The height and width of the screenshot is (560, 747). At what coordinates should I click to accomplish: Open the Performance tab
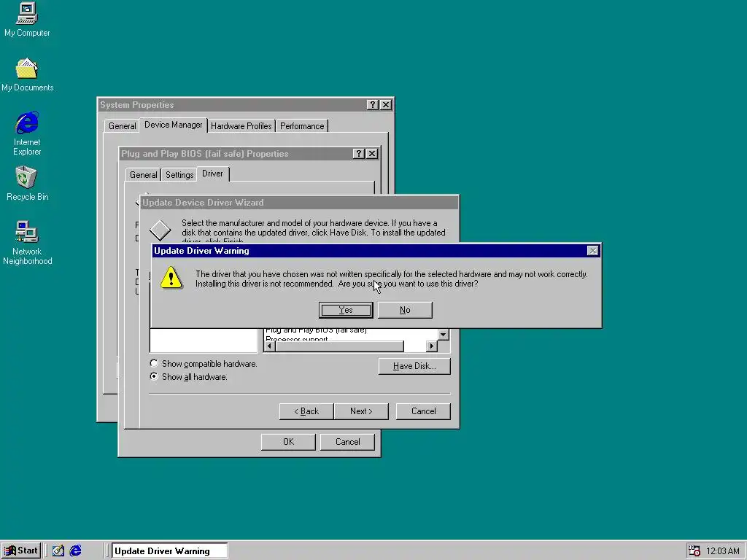[301, 126]
